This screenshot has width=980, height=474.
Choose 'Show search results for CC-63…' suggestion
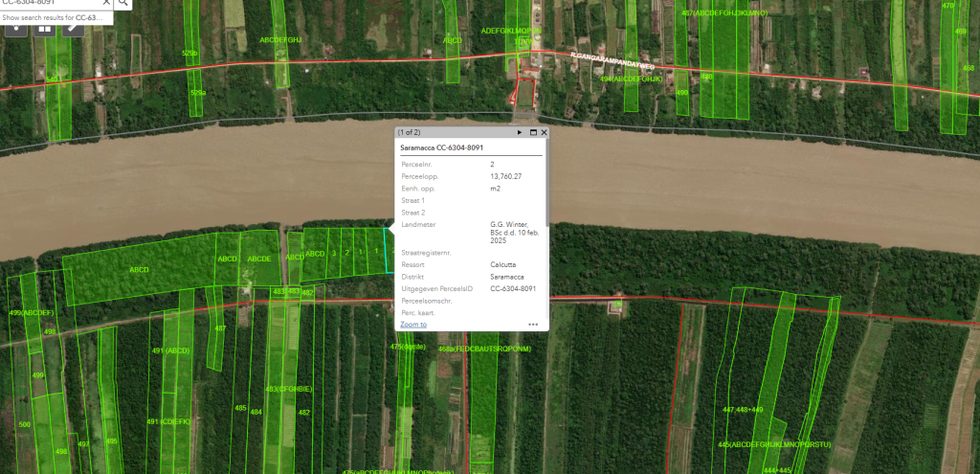coord(56,17)
